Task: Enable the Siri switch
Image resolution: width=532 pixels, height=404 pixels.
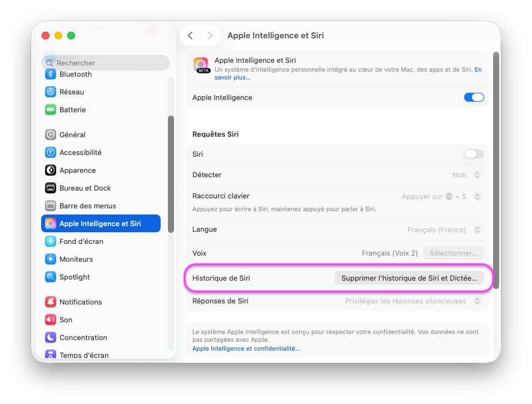Action: (474, 154)
